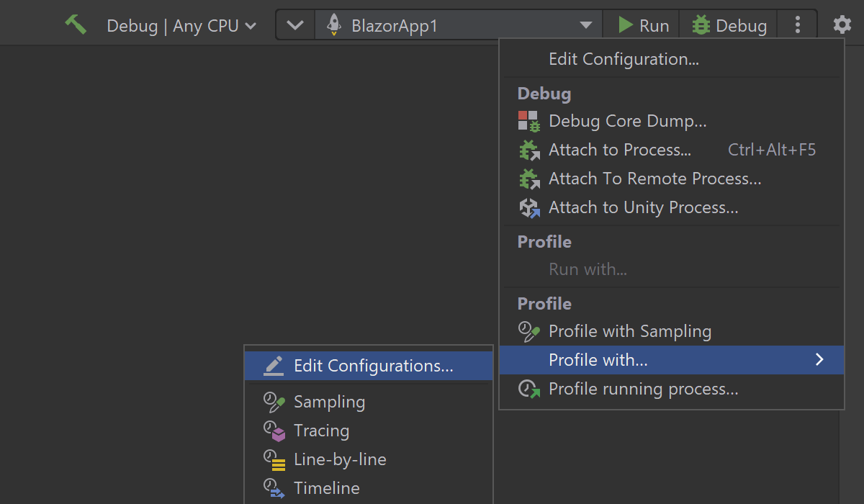This screenshot has height=504, width=864.
Task: Click the green hammer build icon
Action: click(x=76, y=24)
